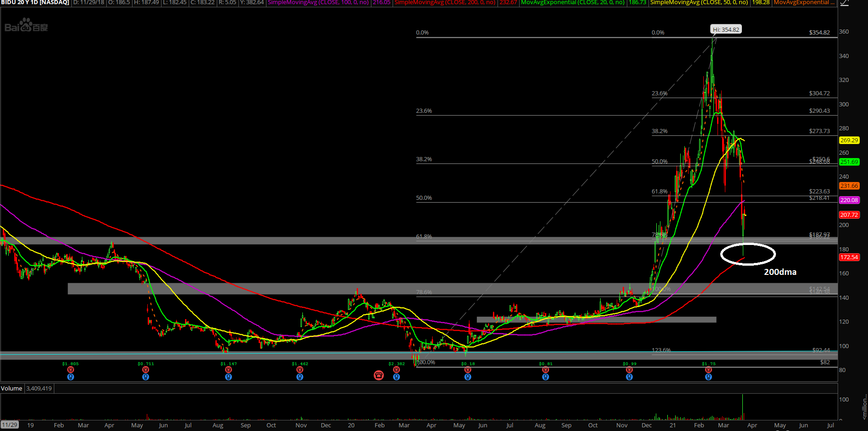Click the Volume study label
868x431 pixels.
click(x=12, y=388)
